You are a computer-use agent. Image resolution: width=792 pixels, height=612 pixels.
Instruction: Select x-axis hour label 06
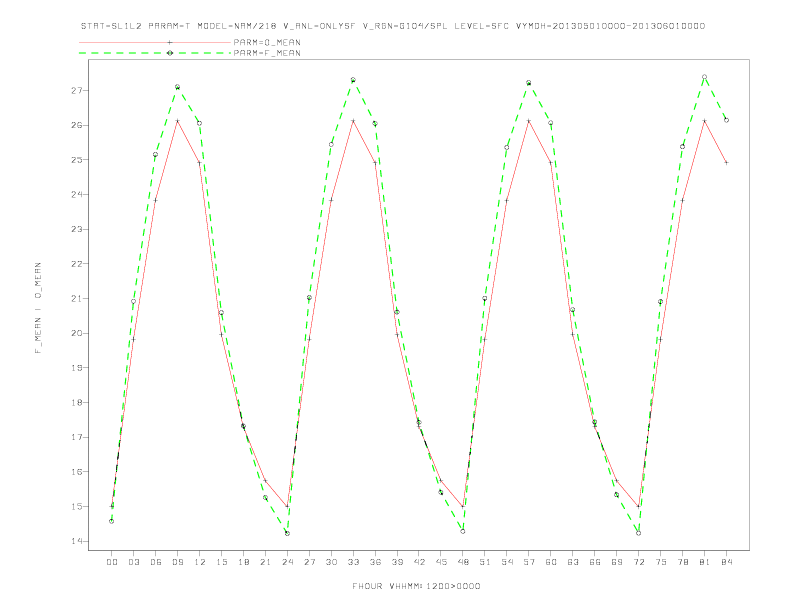pos(156,562)
